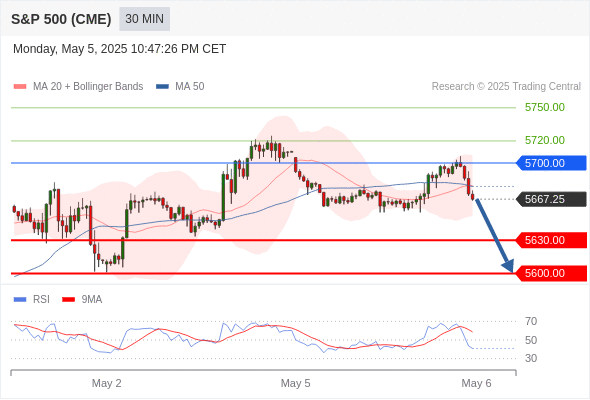
Task: Click the May 5 date axis label
Action: pos(295,383)
